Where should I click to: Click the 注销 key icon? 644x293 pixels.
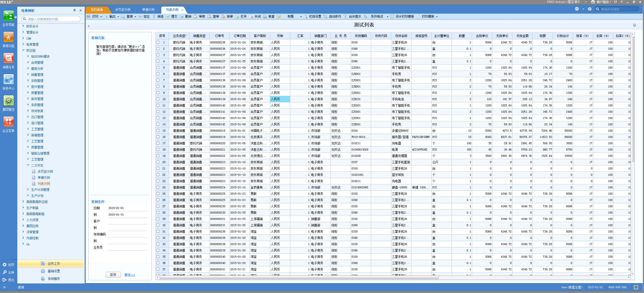(5, 272)
